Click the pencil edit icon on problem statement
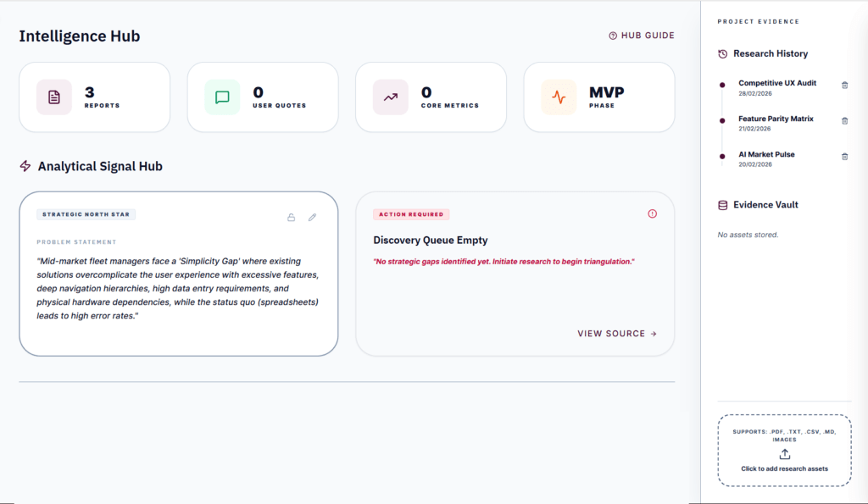Viewport: 868px width, 504px height. tap(312, 218)
